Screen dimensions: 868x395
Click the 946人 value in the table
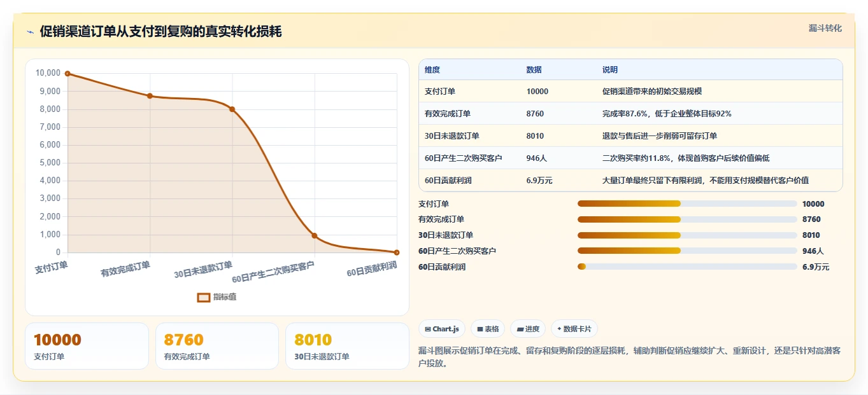click(537, 158)
